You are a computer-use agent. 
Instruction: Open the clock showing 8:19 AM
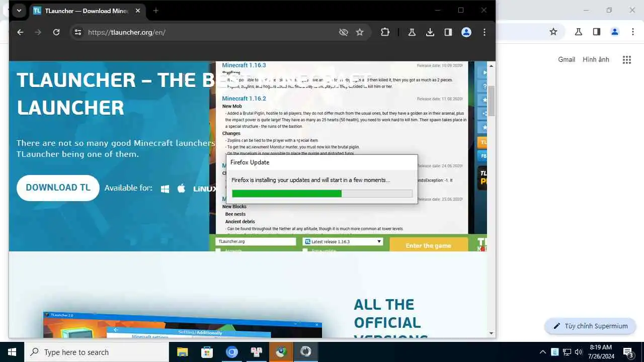point(600,352)
